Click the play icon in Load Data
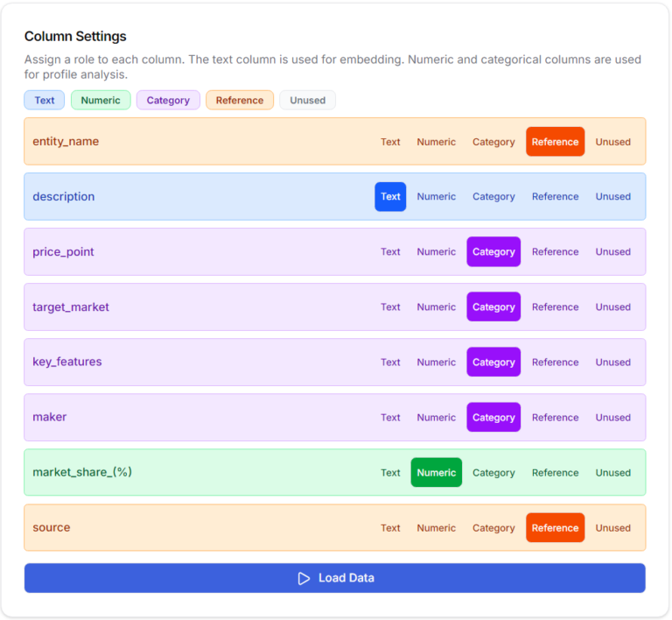Image resolution: width=672 pixels, height=620 pixels. [304, 578]
